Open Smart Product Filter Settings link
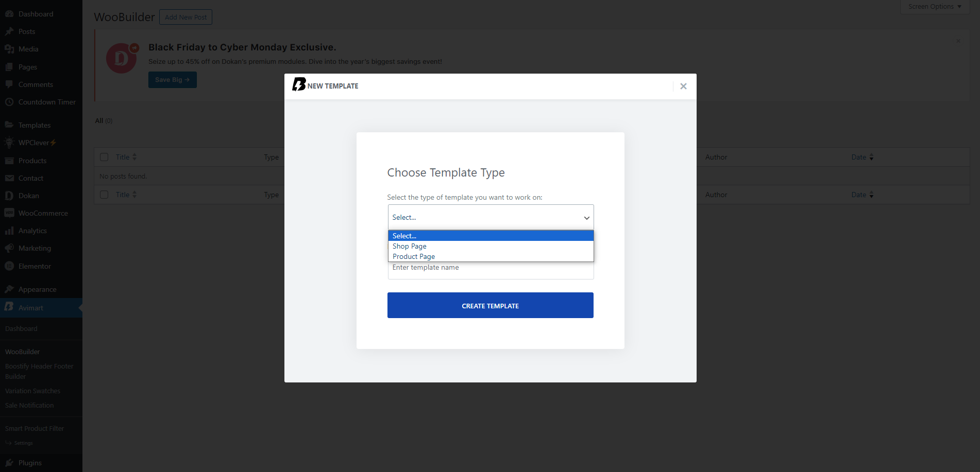 [x=23, y=443]
